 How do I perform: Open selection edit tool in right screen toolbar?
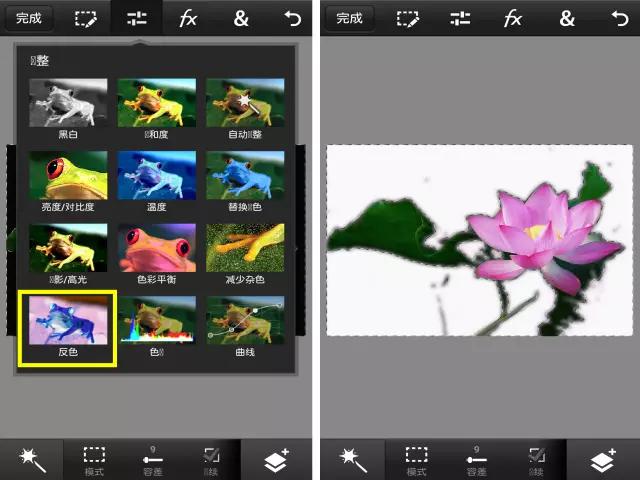pos(407,19)
